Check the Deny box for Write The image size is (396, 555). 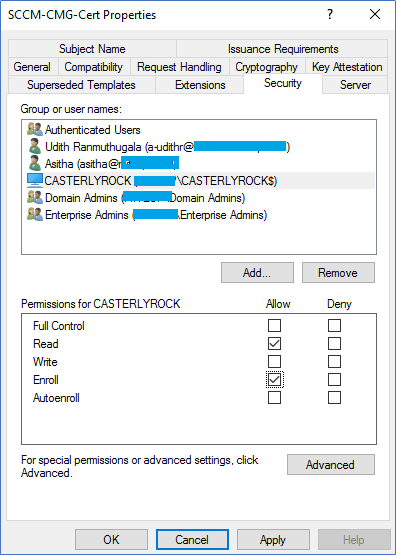[334, 362]
